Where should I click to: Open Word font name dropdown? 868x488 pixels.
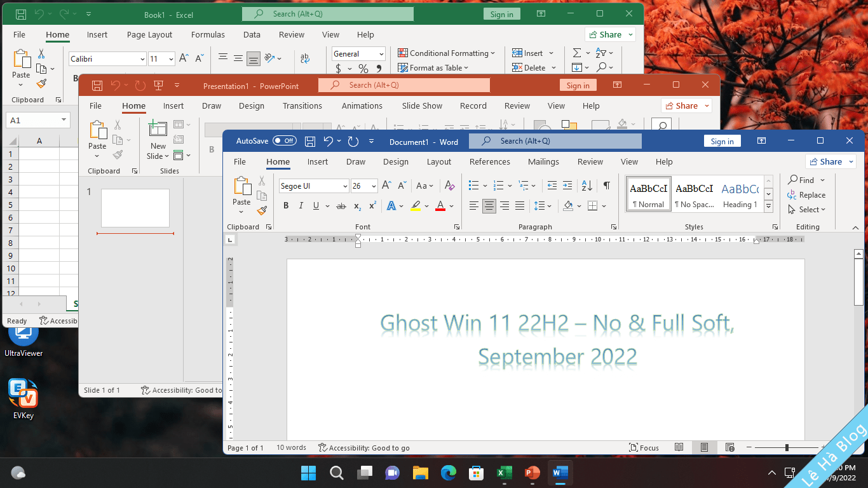click(x=345, y=186)
